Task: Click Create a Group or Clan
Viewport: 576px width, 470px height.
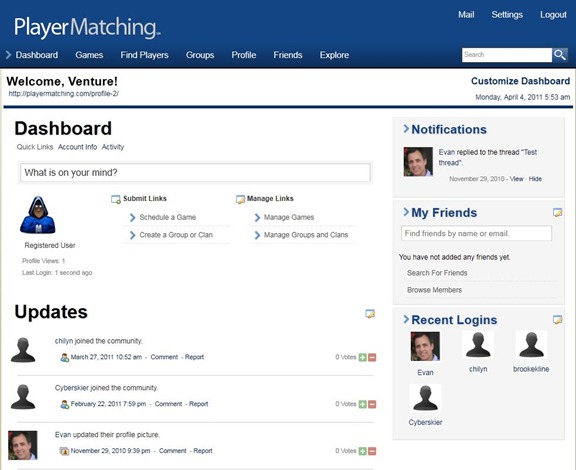Action: [x=176, y=235]
